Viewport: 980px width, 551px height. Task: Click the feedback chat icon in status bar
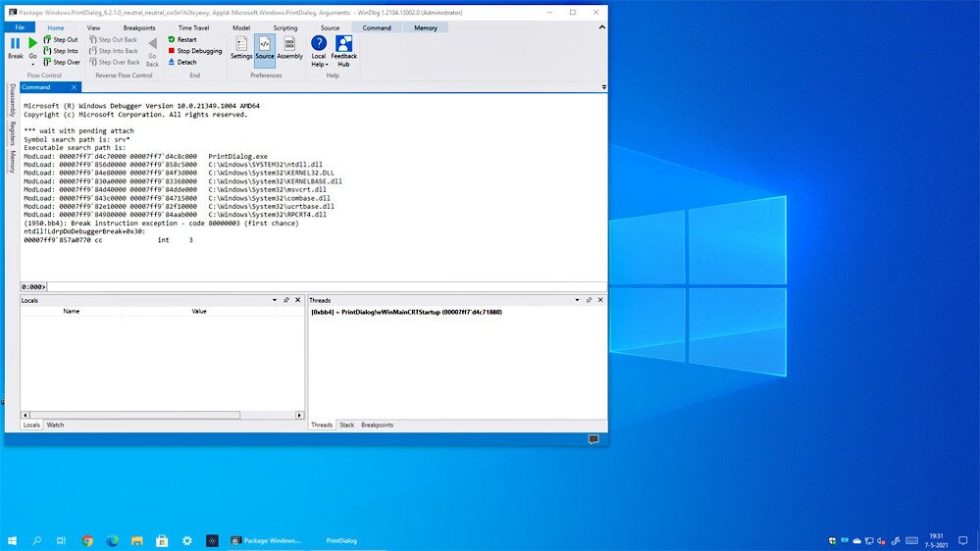[x=593, y=439]
